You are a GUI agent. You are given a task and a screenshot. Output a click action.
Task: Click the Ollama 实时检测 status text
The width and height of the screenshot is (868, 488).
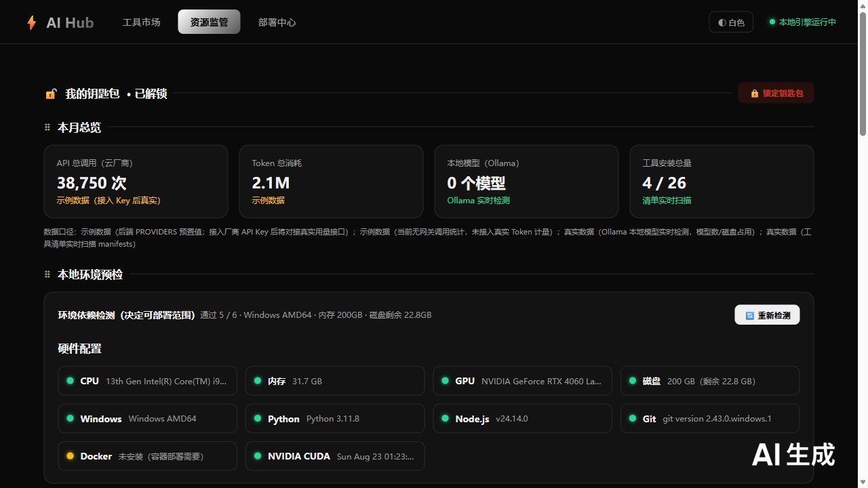(479, 201)
